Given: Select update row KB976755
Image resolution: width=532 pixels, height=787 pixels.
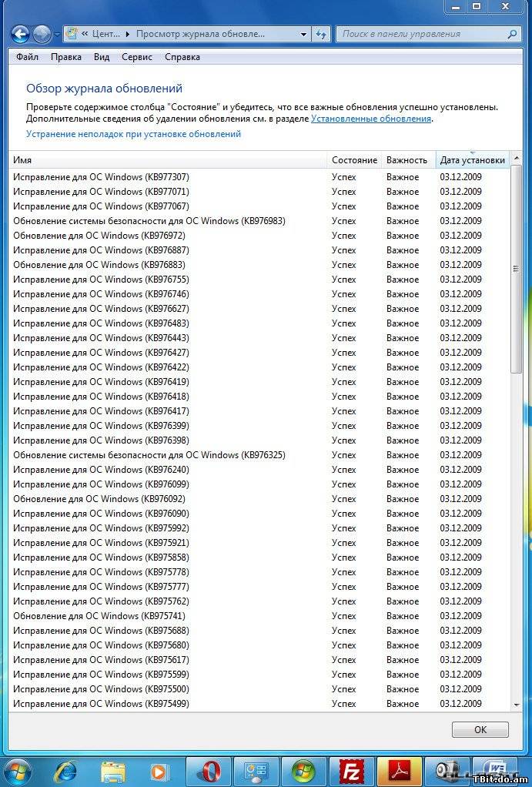Looking at the screenshot, I should (259, 279).
